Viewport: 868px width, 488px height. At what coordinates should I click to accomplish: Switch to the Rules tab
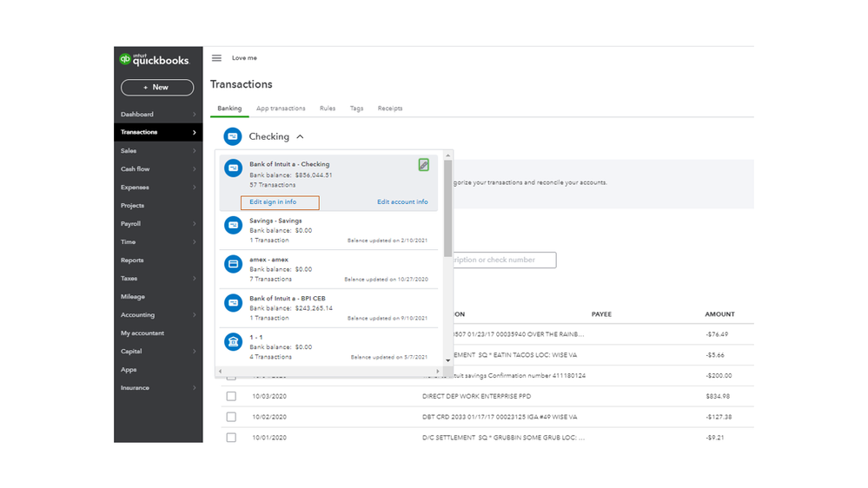pos(327,109)
